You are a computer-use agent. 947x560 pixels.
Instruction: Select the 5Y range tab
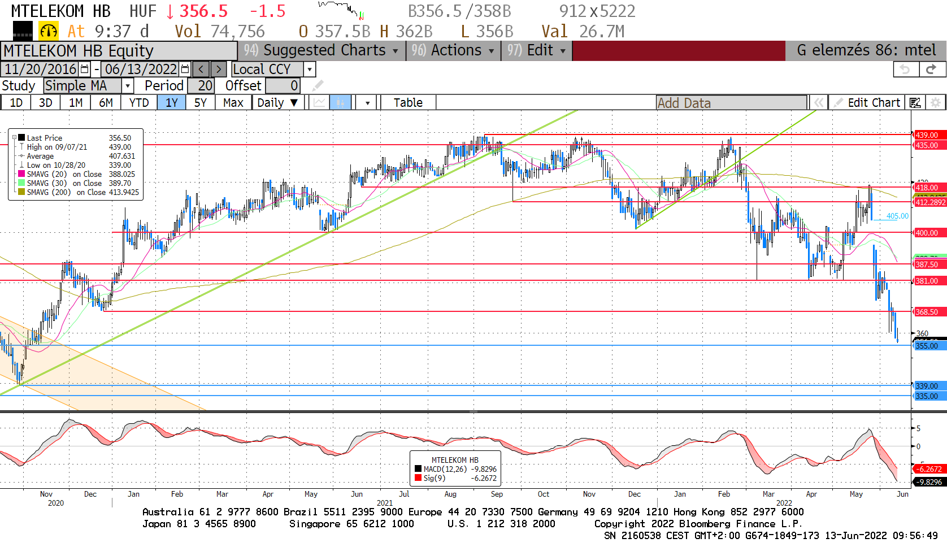201,102
